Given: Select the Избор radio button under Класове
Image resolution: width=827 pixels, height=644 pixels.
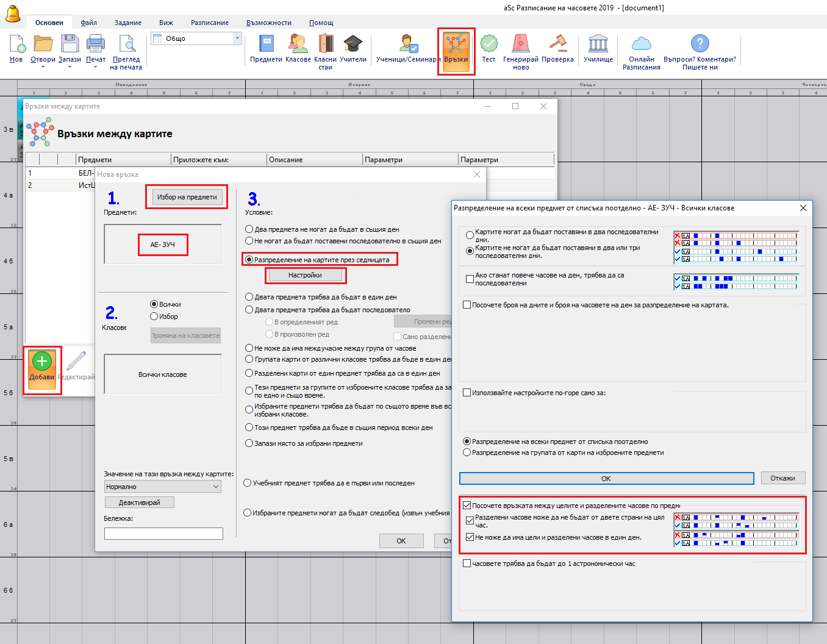Looking at the screenshot, I should tap(154, 317).
